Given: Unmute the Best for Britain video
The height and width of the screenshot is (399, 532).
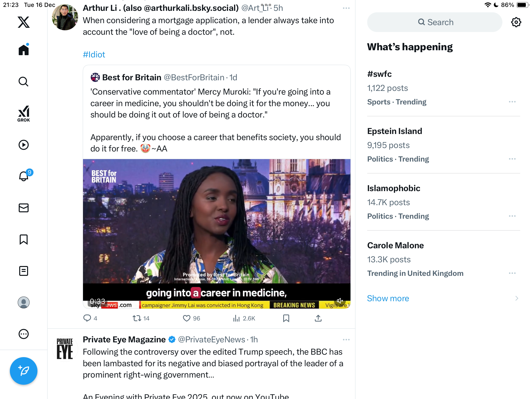Looking at the screenshot, I should pyautogui.click(x=340, y=300).
